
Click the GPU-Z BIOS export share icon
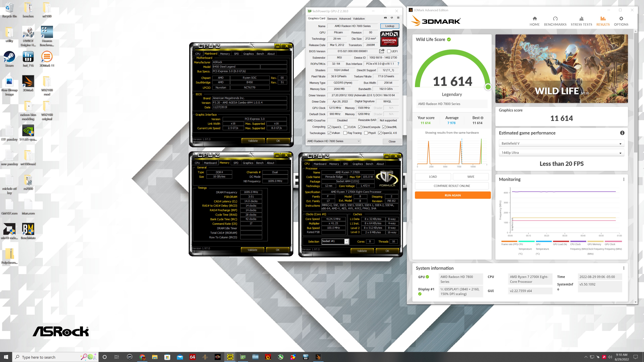[382, 51]
